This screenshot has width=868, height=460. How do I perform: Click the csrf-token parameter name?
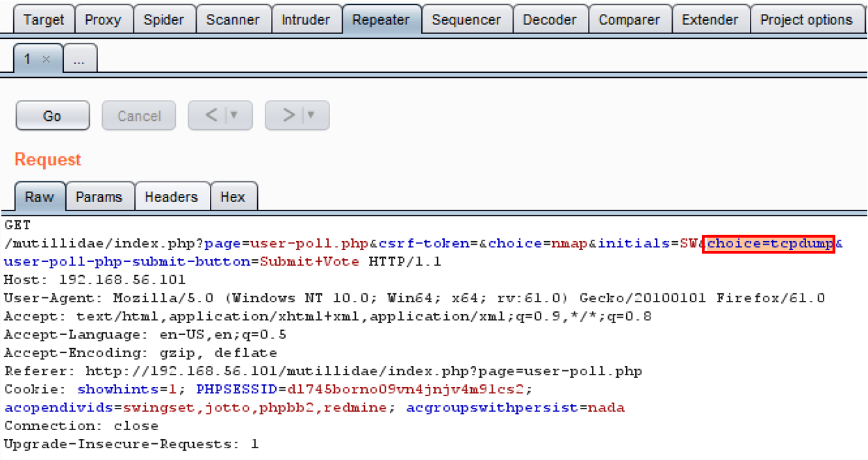click(424, 244)
